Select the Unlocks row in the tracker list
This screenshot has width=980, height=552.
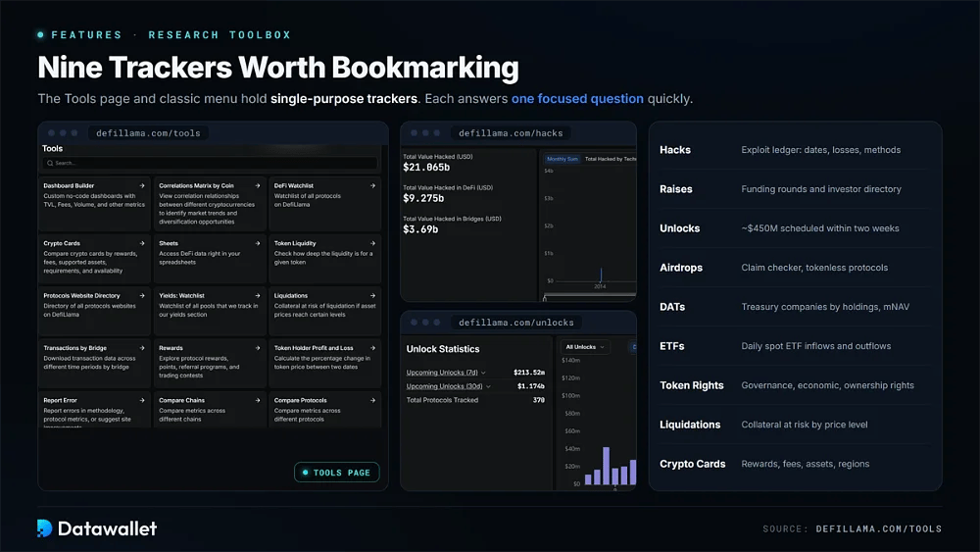click(x=795, y=228)
